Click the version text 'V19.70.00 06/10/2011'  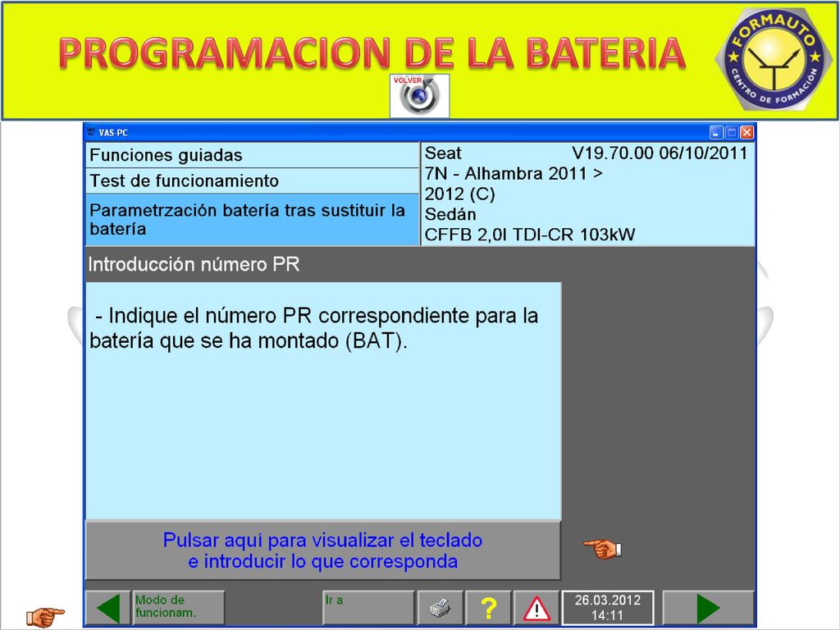(660, 153)
